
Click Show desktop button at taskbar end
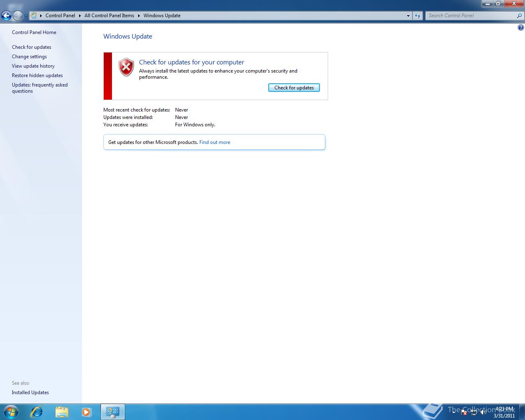point(522,412)
